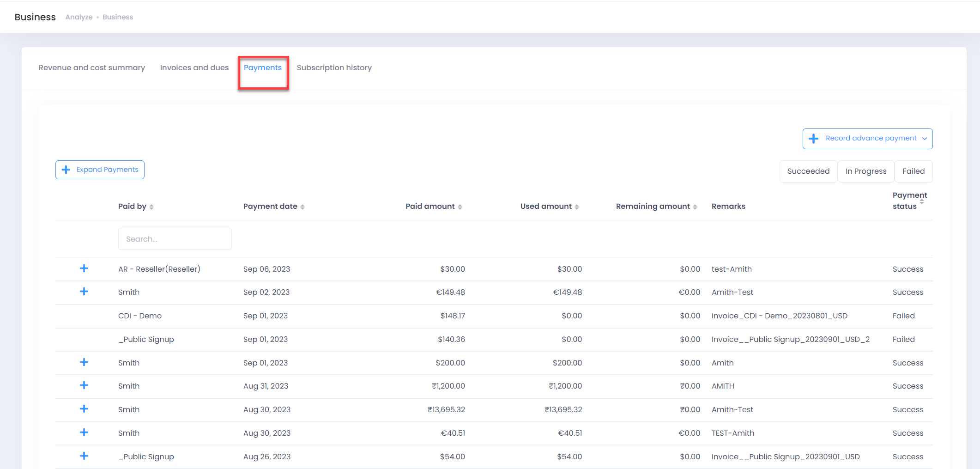The image size is (980, 469).
Task: Expand Smith payment row dated Aug 31, 2023
Action: pos(84,385)
